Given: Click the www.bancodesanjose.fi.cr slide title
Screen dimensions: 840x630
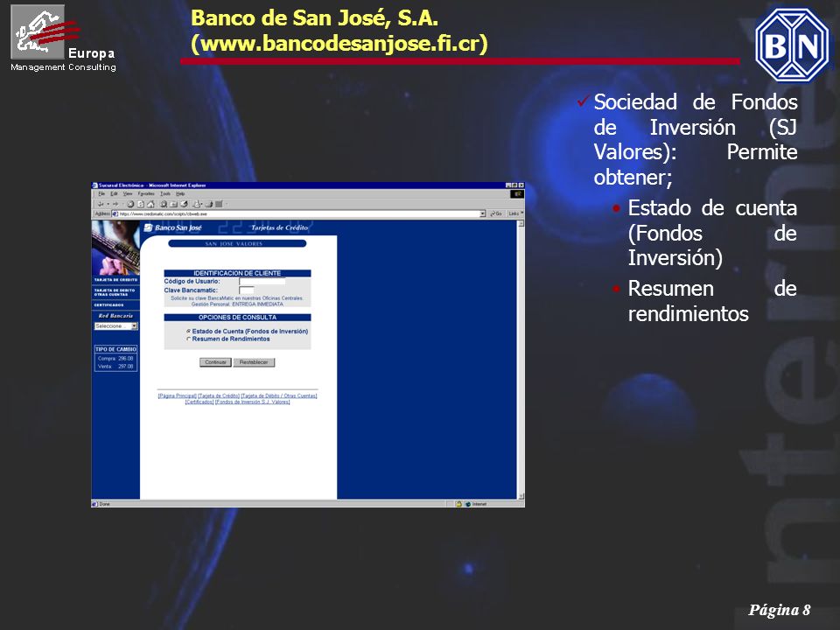Looking at the screenshot, I should [x=339, y=44].
